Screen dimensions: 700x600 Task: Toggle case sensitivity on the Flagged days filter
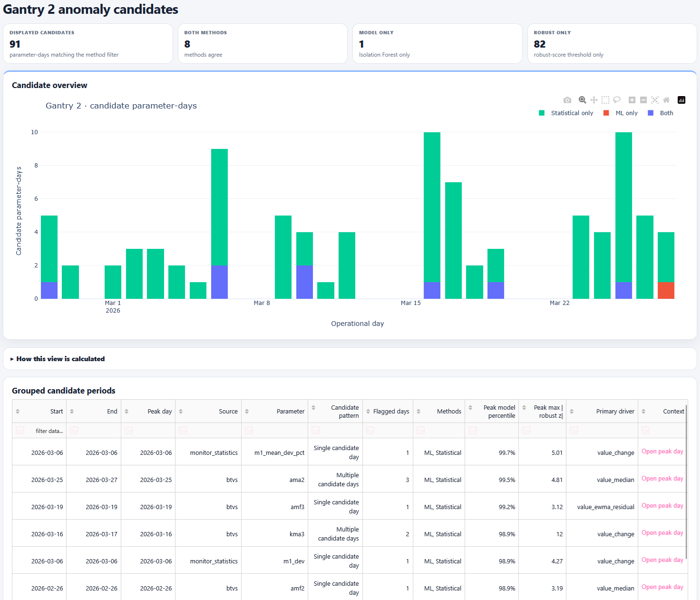[x=370, y=430]
